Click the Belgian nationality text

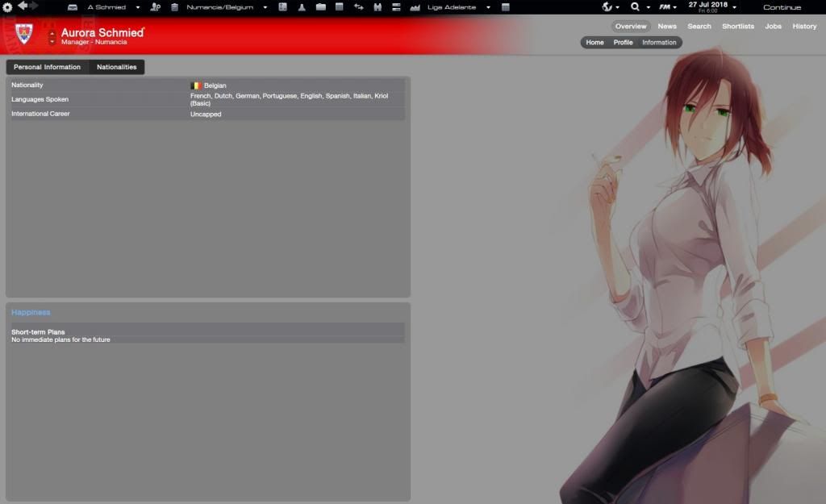pyautogui.click(x=215, y=85)
